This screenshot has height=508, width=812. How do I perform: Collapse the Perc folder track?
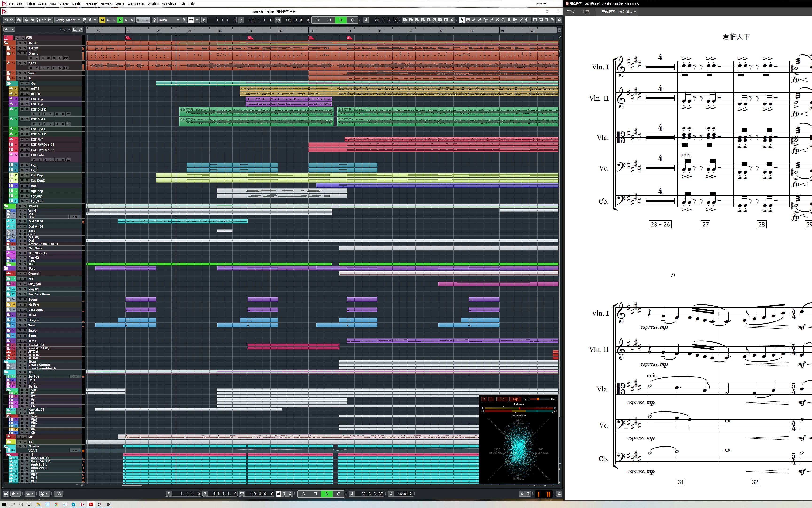tap(6, 268)
